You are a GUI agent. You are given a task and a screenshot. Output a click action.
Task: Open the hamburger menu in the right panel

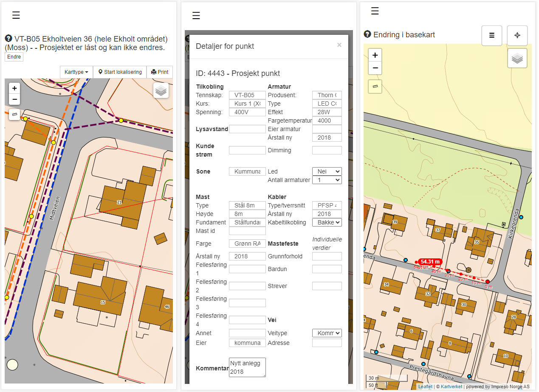click(375, 11)
